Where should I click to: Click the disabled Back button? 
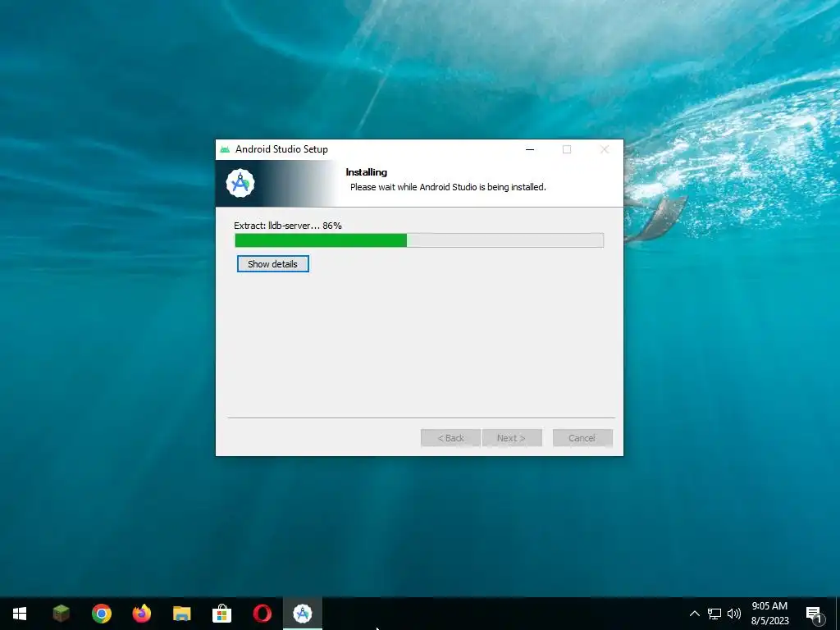click(450, 438)
